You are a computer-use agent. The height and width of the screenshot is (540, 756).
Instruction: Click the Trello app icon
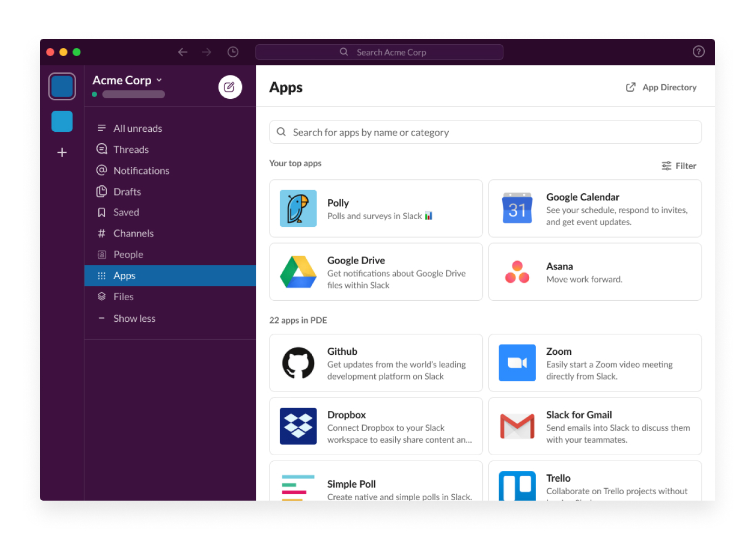pyautogui.click(x=517, y=488)
